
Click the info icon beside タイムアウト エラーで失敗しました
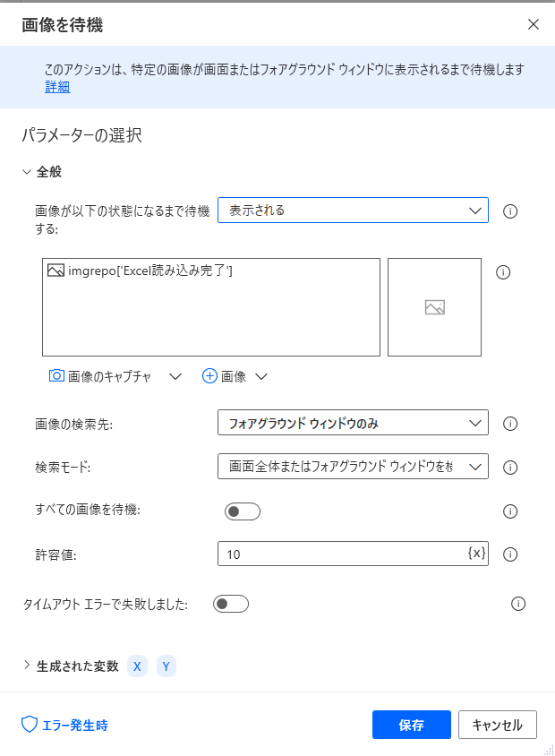point(517,604)
